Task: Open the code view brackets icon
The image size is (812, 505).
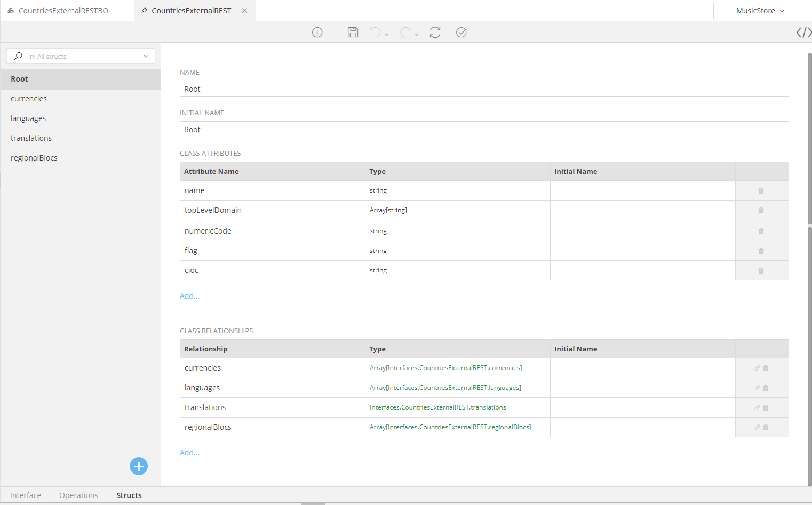Action: click(x=803, y=33)
